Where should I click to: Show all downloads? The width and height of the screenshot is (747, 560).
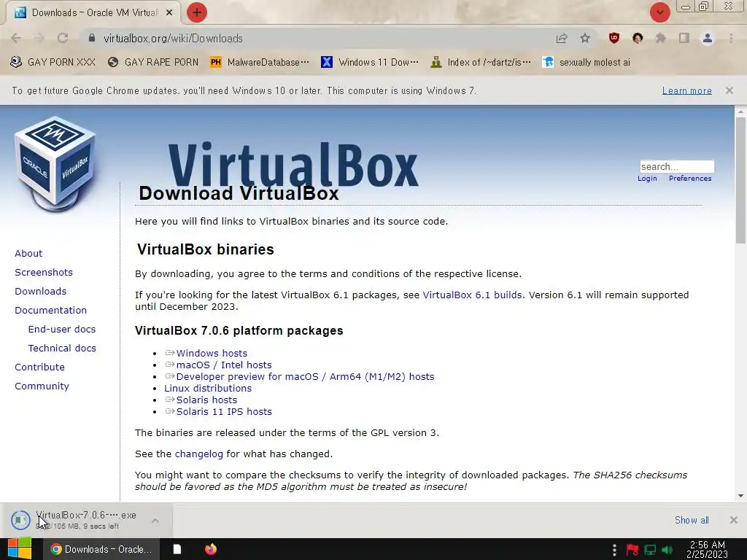[692, 520]
